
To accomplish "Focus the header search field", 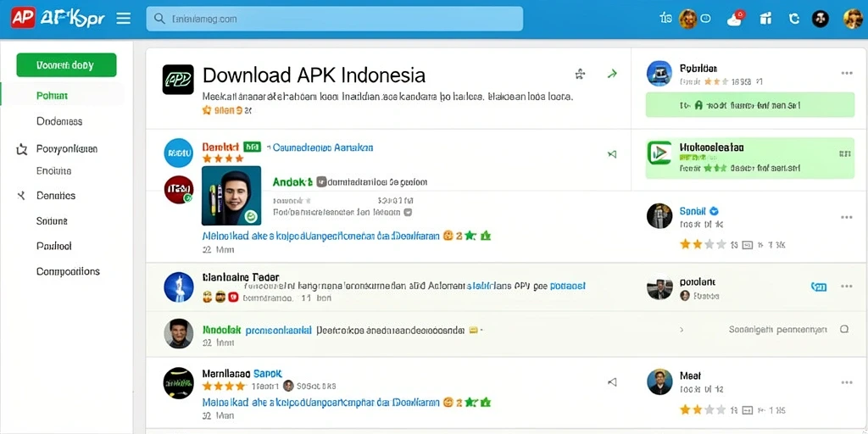I will point(334,19).
